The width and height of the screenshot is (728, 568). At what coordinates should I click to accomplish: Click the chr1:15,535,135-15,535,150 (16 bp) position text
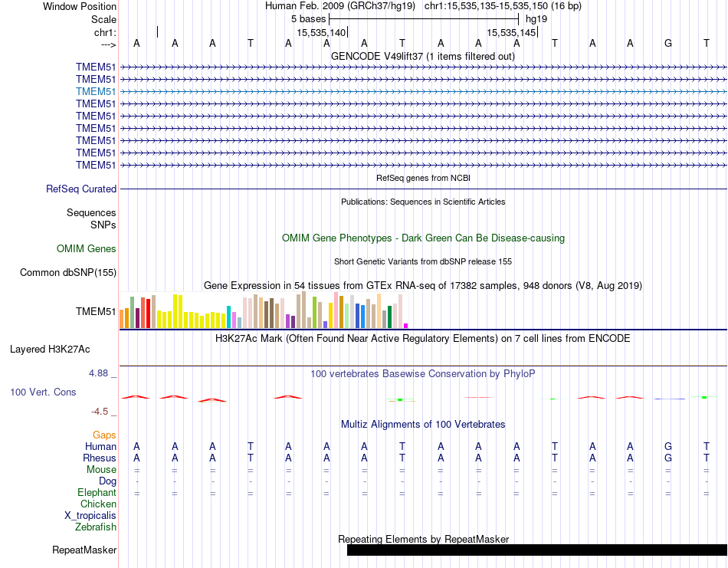[x=503, y=6]
